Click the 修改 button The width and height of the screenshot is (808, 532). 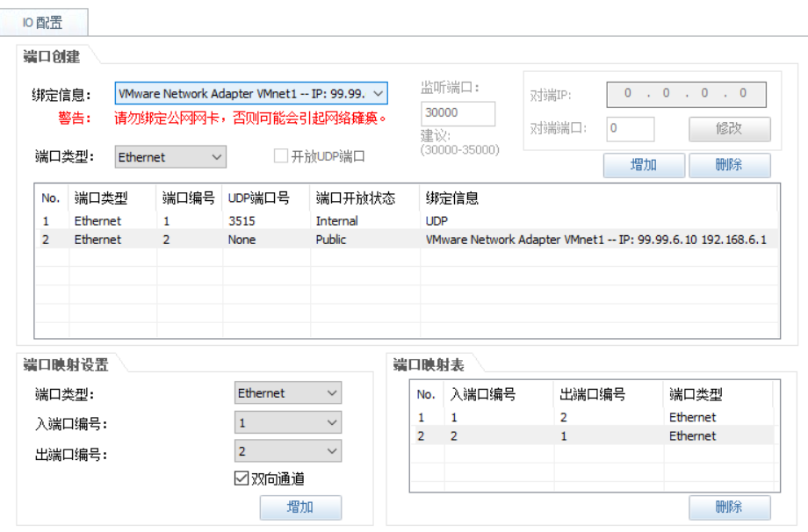[730, 128]
